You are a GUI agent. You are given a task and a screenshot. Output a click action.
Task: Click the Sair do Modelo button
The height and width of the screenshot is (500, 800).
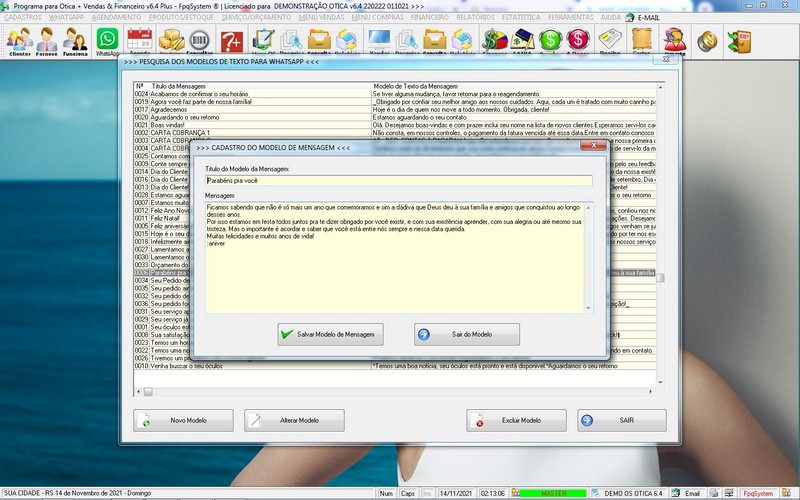point(467,334)
